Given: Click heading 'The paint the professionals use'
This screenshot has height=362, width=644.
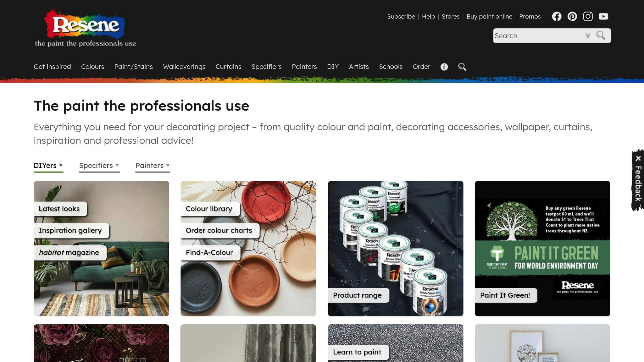Looking at the screenshot, I should [x=142, y=106].
